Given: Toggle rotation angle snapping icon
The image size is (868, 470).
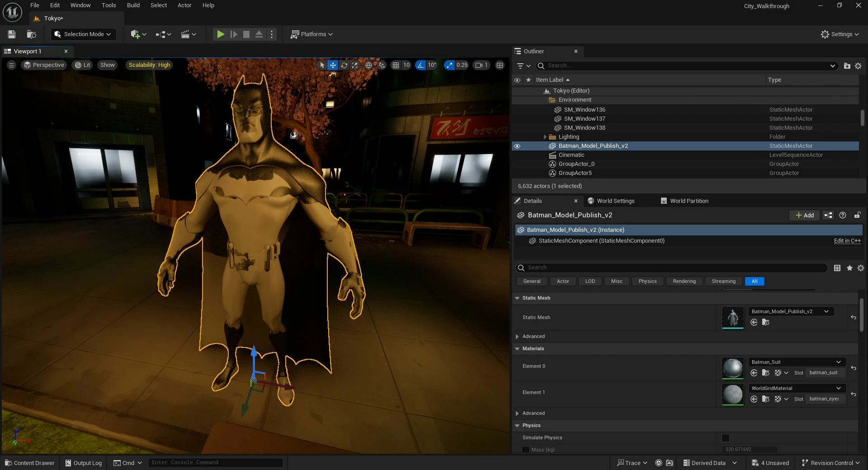Looking at the screenshot, I should pos(421,65).
